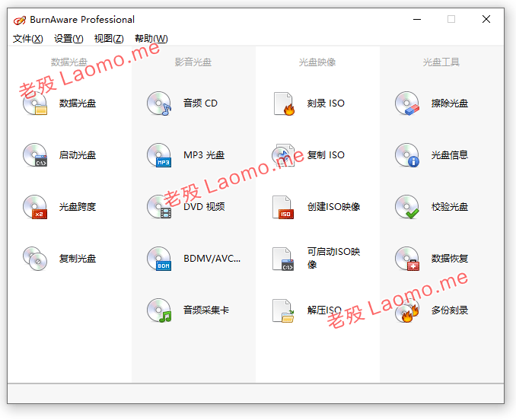Select the MP3 光盘 disc icon

pos(159,155)
